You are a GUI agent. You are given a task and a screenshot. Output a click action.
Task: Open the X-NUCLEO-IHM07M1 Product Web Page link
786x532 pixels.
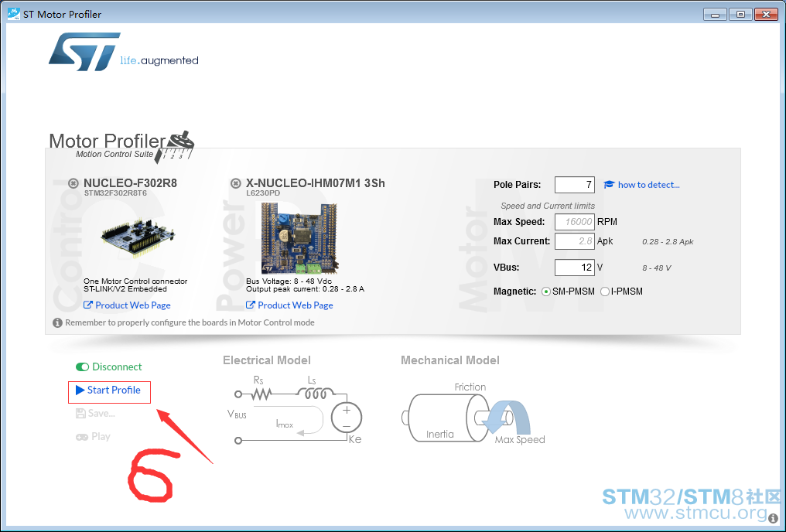pyautogui.click(x=289, y=305)
